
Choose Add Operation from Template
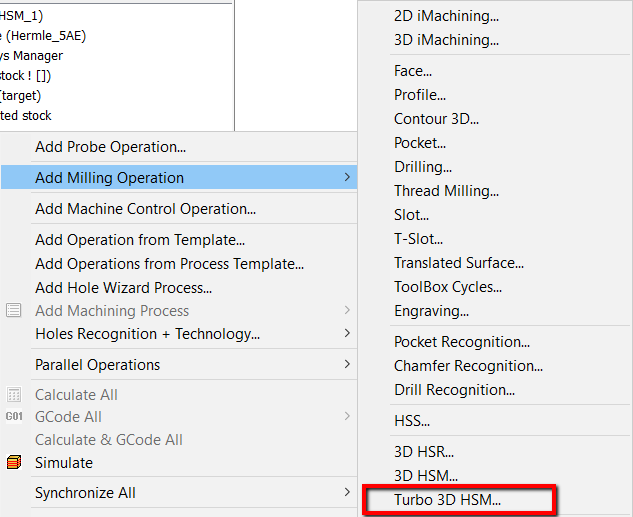140,240
